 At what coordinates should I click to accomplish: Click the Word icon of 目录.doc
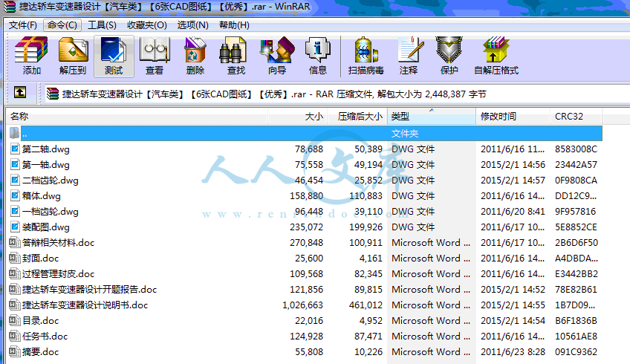click(14, 320)
